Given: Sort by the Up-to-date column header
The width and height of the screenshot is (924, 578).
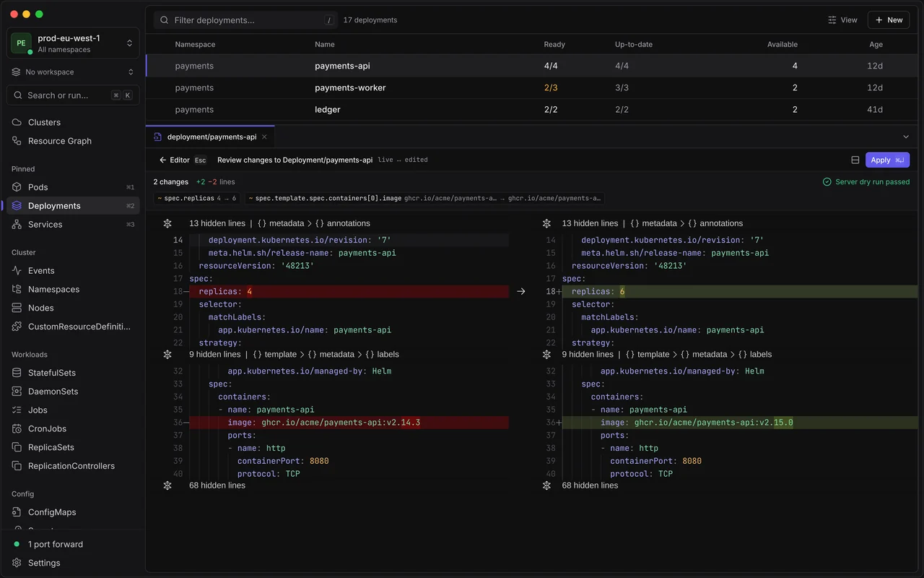Looking at the screenshot, I should click(x=634, y=45).
